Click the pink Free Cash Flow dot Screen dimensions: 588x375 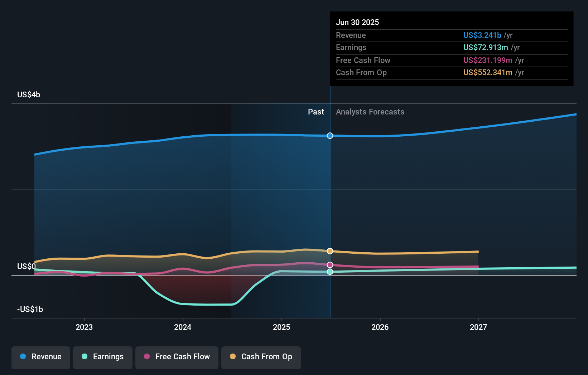(147, 357)
